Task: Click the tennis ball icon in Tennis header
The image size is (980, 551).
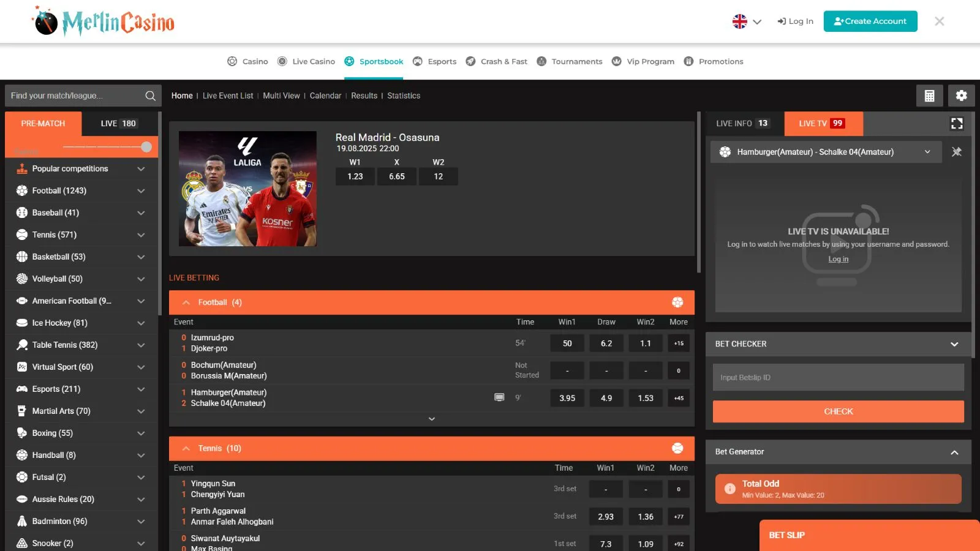Action: [x=677, y=448]
